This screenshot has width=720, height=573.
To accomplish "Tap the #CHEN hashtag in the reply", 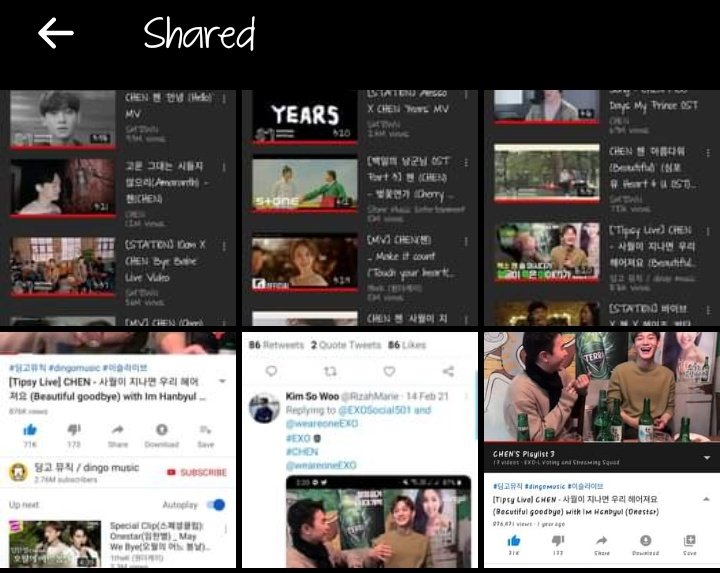I will (302, 452).
